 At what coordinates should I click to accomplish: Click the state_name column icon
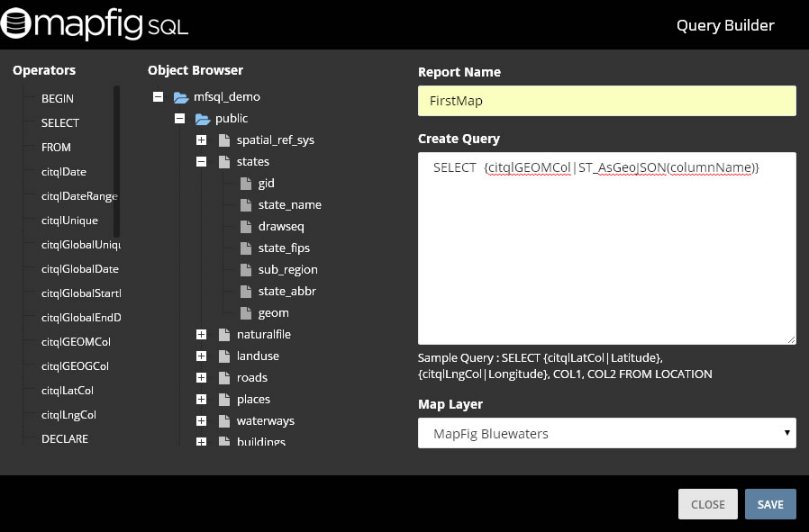pyautogui.click(x=246, y=204)
